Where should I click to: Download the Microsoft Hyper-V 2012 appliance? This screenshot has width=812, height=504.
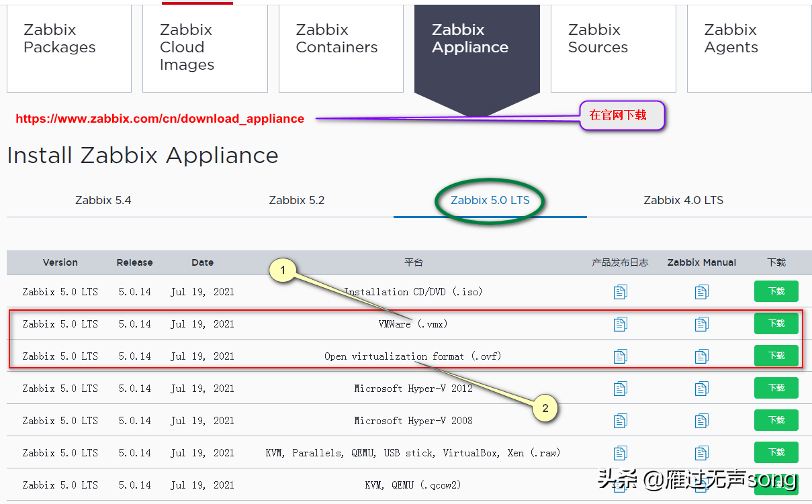pyautogui.click(x=776, y=388)
